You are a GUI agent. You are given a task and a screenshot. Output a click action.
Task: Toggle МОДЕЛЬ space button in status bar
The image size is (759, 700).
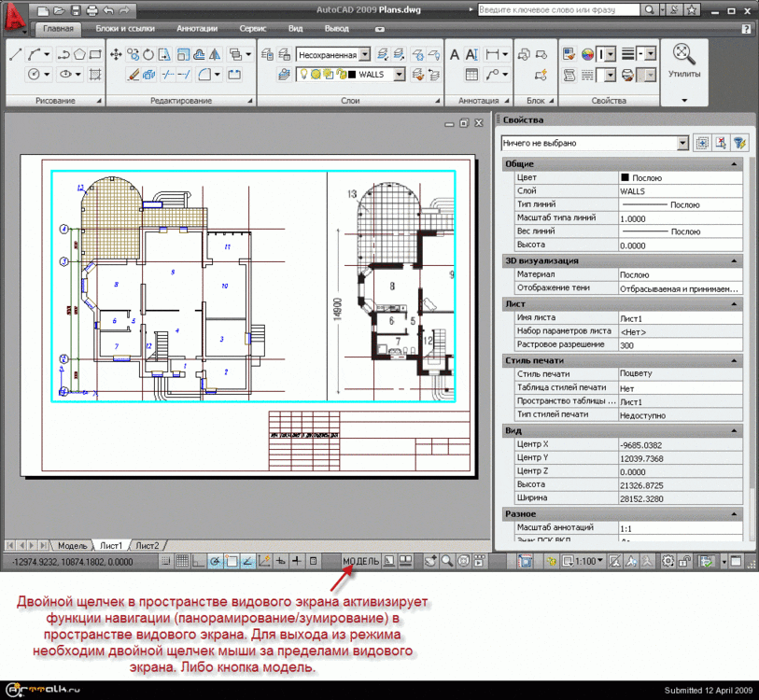click(360, 561)
